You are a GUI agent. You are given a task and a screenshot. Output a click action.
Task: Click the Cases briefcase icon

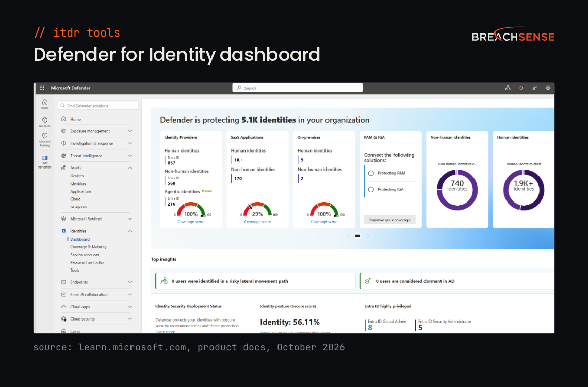[x=63, y=331]
